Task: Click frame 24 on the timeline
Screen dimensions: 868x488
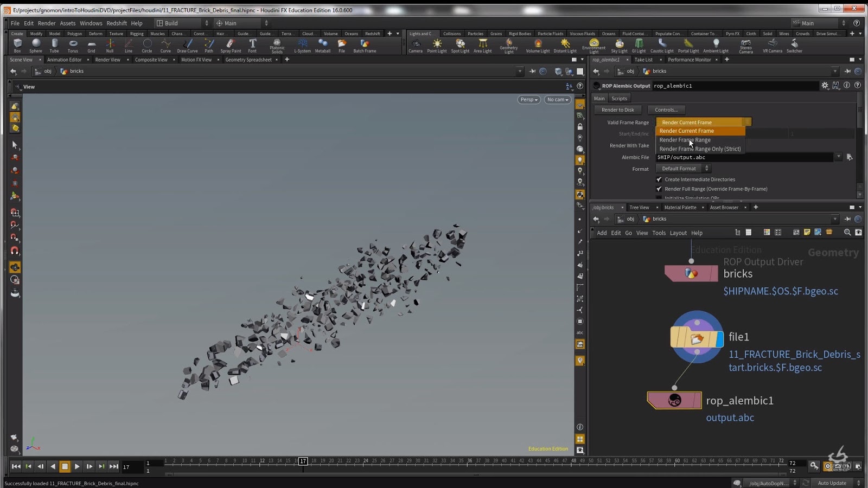Action: tap(366, 461)
